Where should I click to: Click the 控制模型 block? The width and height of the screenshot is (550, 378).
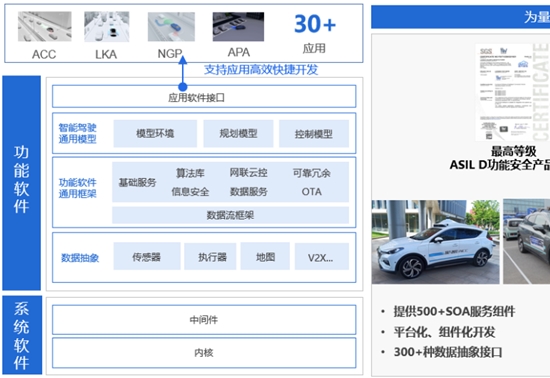tap(314, 134)
